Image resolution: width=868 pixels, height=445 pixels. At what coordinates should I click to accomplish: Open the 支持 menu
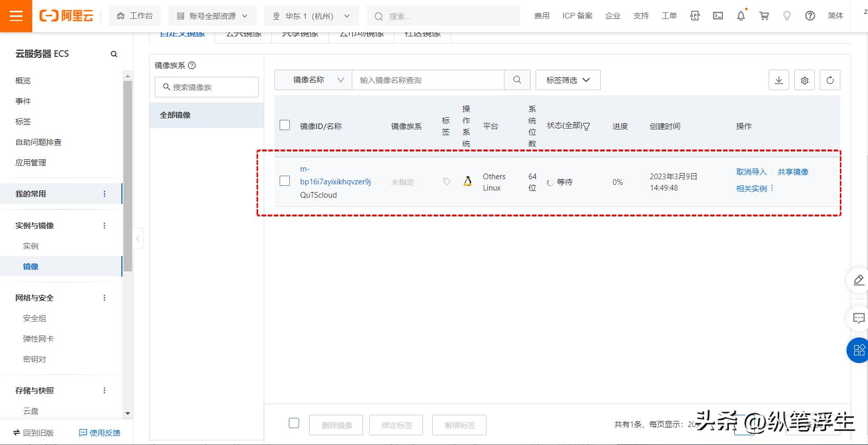coord(641,16)
